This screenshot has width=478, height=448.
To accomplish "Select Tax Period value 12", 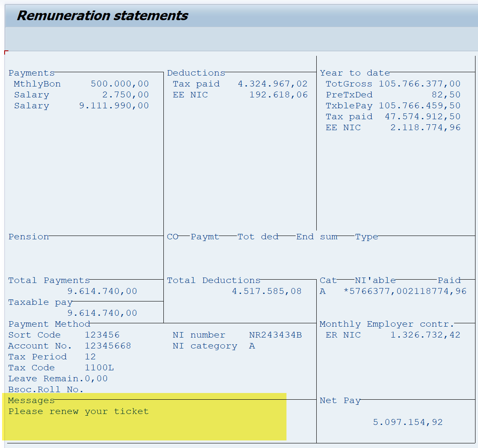I will pos(90,357).
